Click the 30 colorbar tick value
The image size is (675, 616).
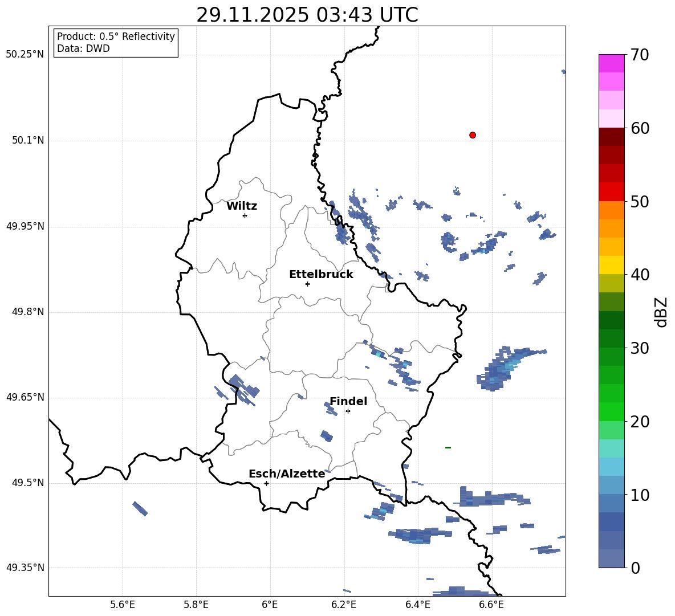pos(640,348)
